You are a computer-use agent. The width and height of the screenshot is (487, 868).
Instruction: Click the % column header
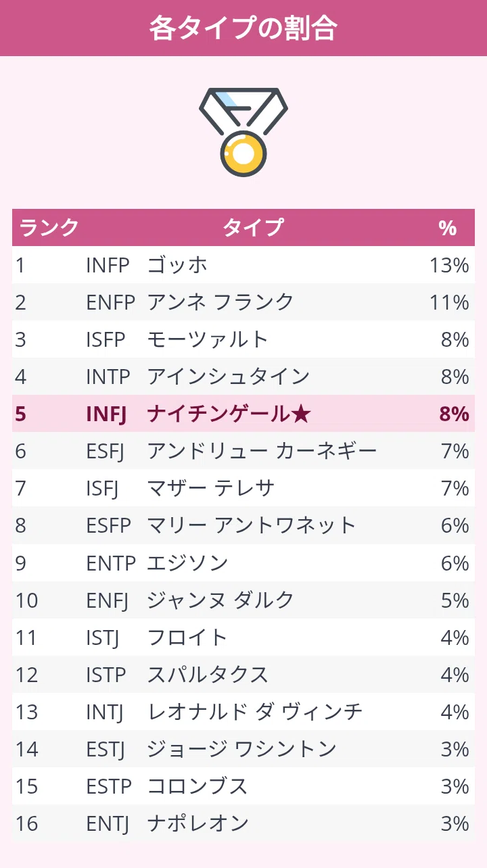click(x=448, y=228)
